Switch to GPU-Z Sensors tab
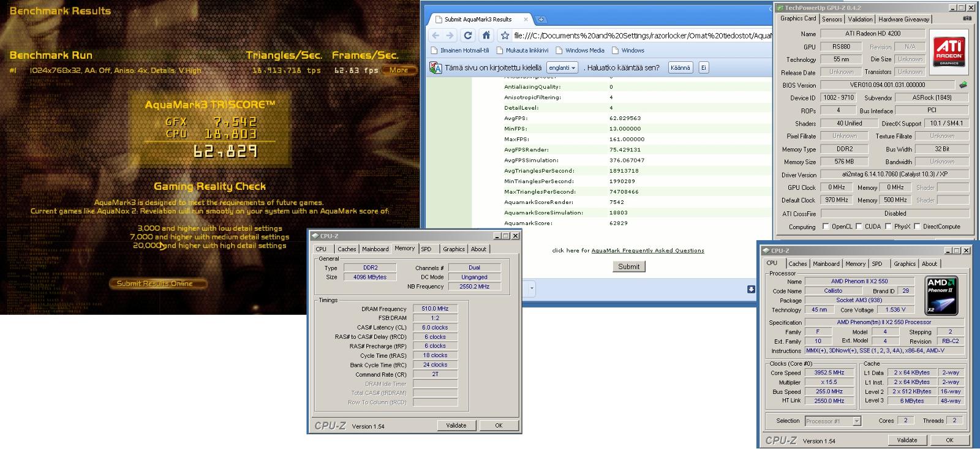 pos(832,19)
